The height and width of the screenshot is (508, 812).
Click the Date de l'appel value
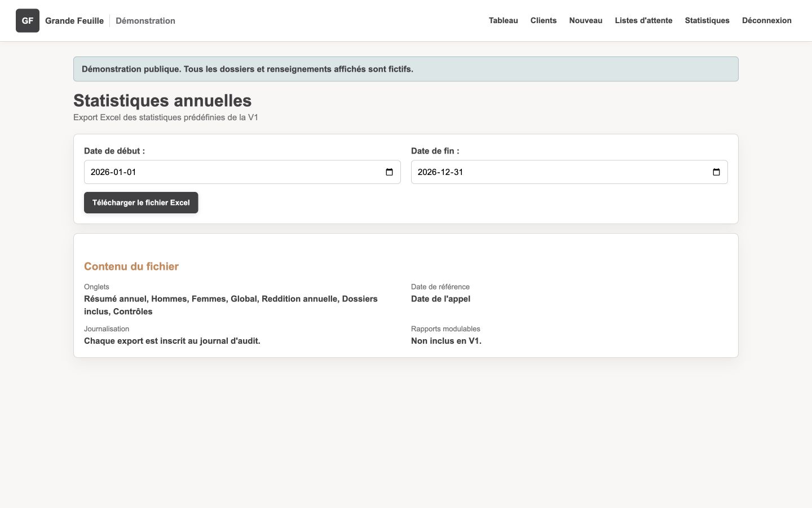point(440,299)
